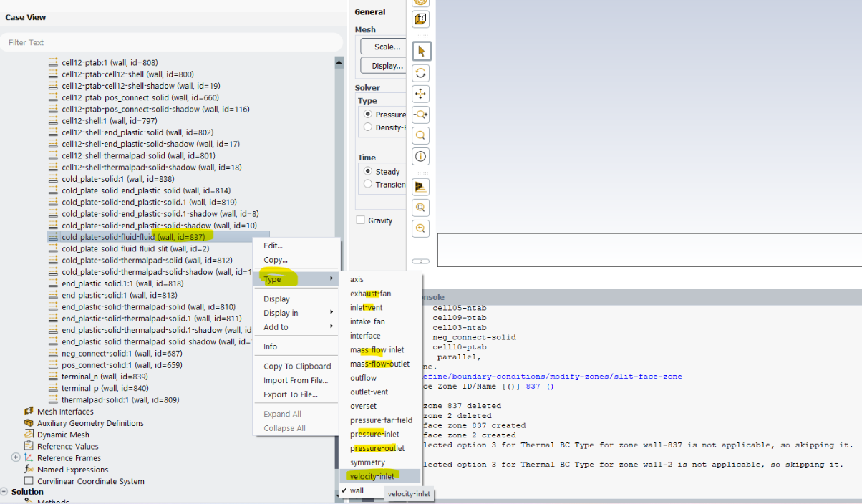The height and width of the screenshot is (504, 862).
Task: Click the fit to window icon
Action: [x=421, y=187]
